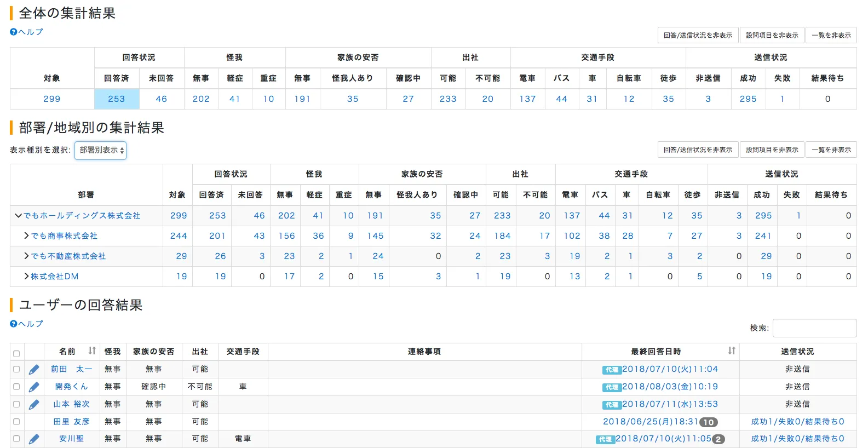Viewport: 868px width, 448px height.
Task: Click the pencil edit icon for 開発くん
Action: click(34, 387)
